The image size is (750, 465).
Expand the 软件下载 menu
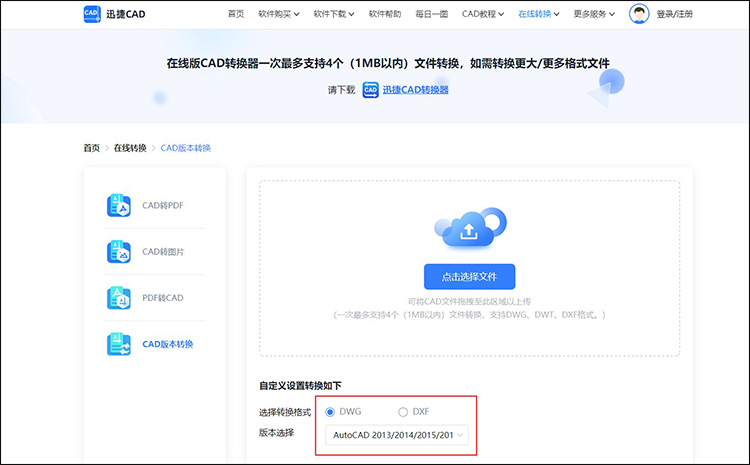pyautogui.click(x=334, y=14)
